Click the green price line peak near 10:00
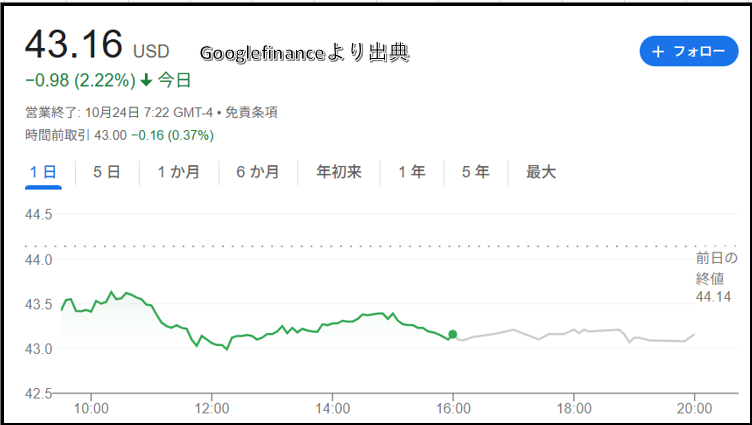Image resolution: width=752 pixels, height=425 pixels. pos(111,292)
